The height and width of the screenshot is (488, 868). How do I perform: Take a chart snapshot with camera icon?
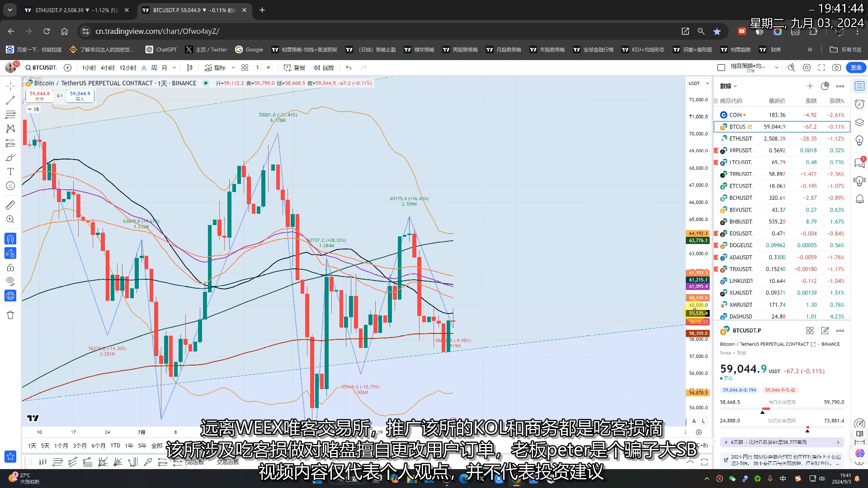[x=837, y=68]
